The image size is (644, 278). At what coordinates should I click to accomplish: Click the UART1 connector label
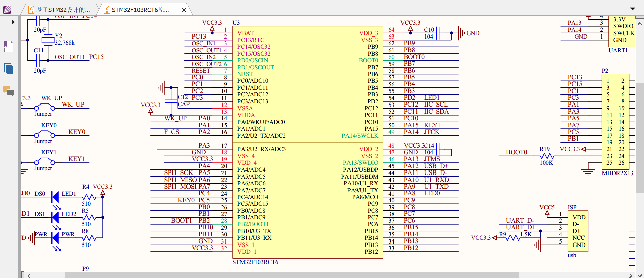618,50
